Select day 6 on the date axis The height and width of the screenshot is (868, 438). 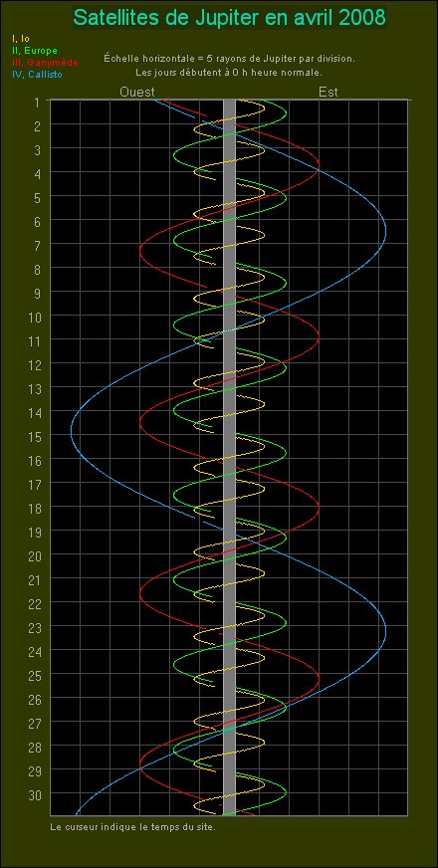point(37,220)
